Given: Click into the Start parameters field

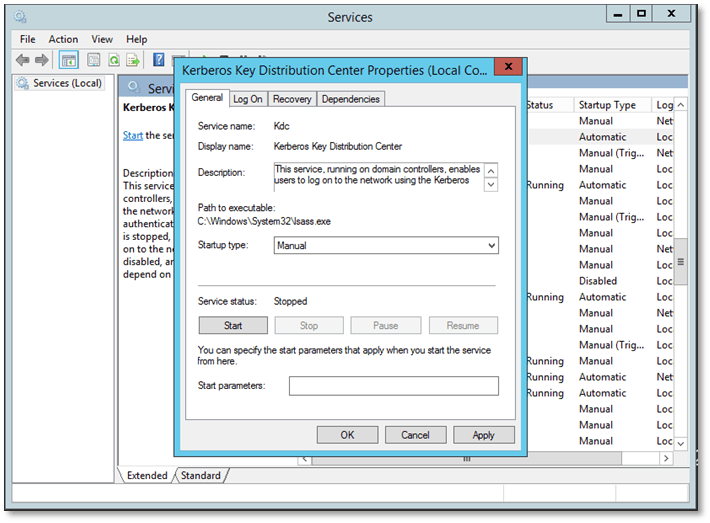Looking at the screenshot, I should coord(393,386).
